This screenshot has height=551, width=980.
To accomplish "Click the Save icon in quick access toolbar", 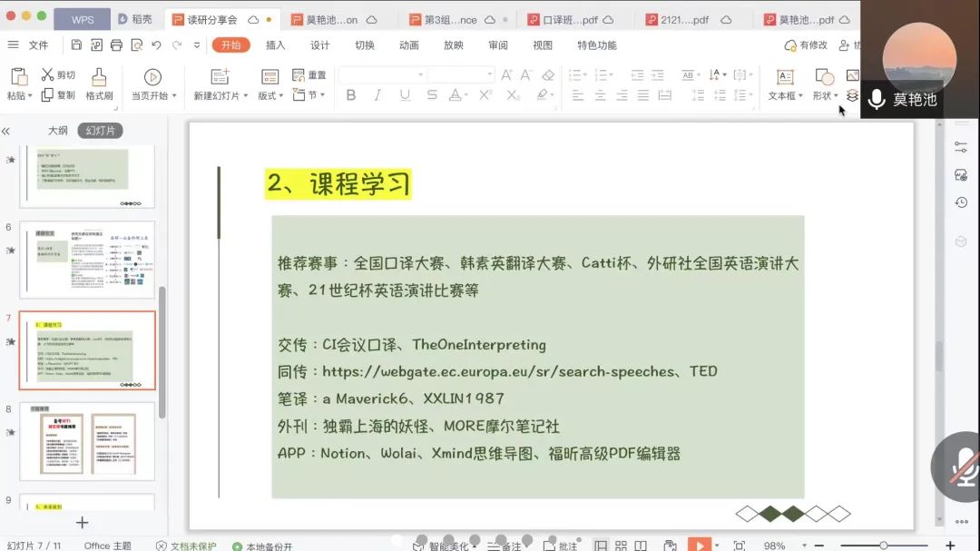I will pos(76,45).
